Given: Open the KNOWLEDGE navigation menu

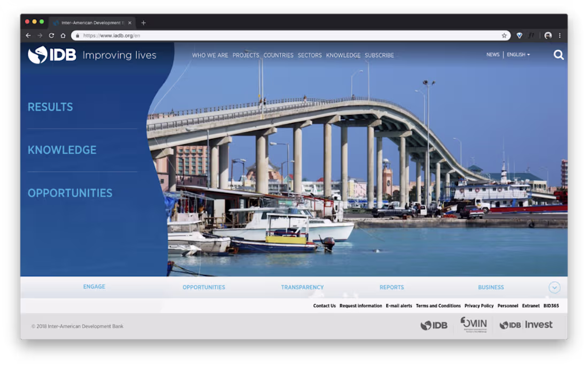Looking at the screenshot, I should 343,55.
